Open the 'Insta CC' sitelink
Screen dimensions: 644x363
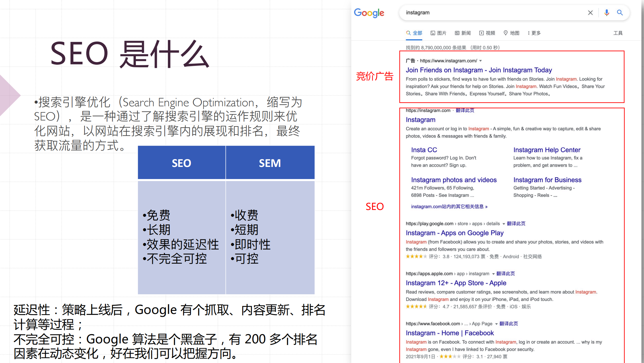click(424, 150)
